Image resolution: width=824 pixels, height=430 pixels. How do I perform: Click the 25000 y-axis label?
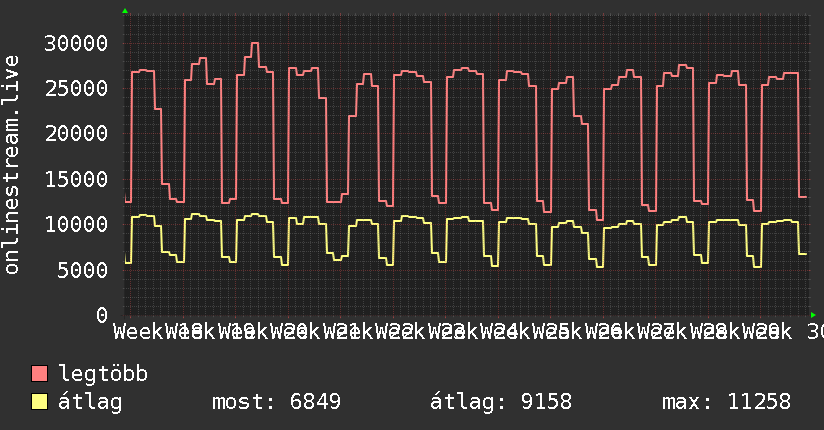click(x=76, y=88)
